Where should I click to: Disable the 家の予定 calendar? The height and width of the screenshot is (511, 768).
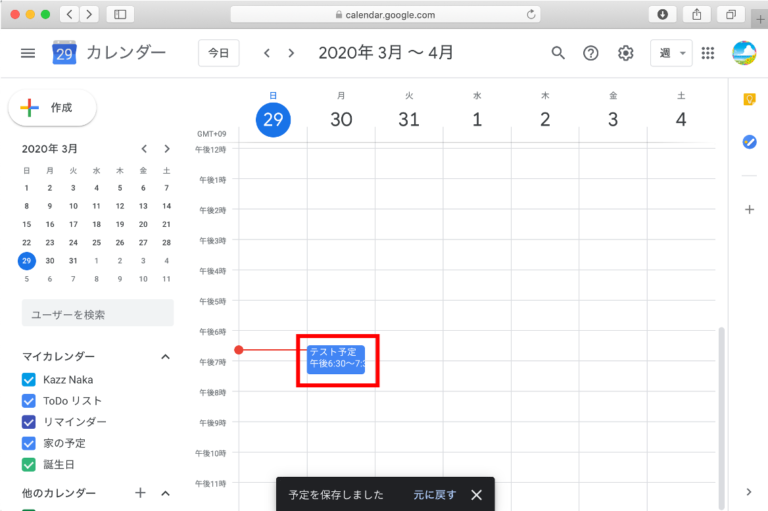click(29, 443)
